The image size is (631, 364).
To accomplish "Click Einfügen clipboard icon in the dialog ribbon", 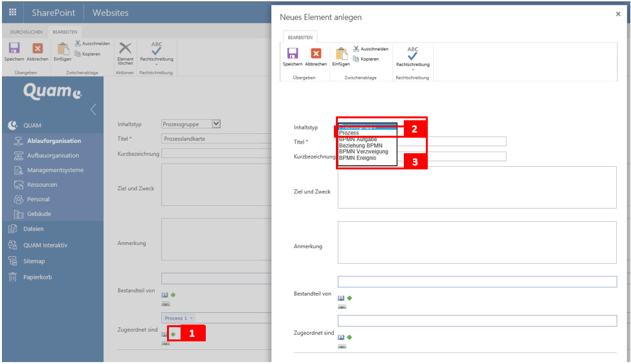I will coord(341,56).
